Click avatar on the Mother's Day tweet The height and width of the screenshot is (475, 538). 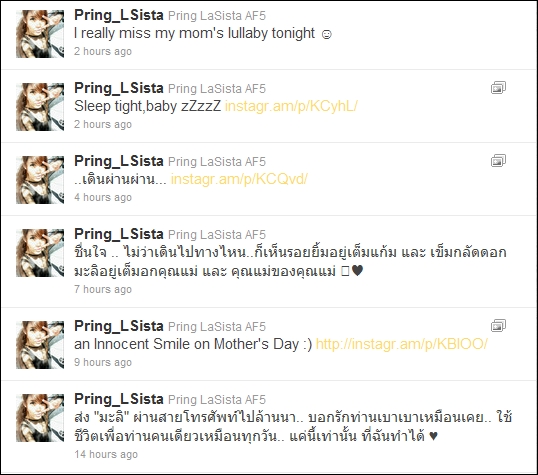point(40,345)
